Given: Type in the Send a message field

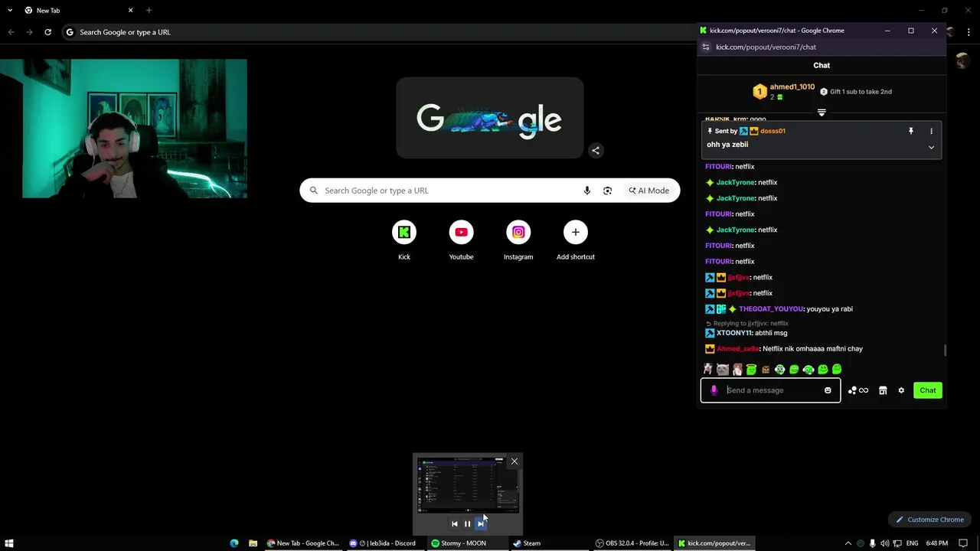Looking at the screenshot, I should pyautogui.click(x=770, y=390).
